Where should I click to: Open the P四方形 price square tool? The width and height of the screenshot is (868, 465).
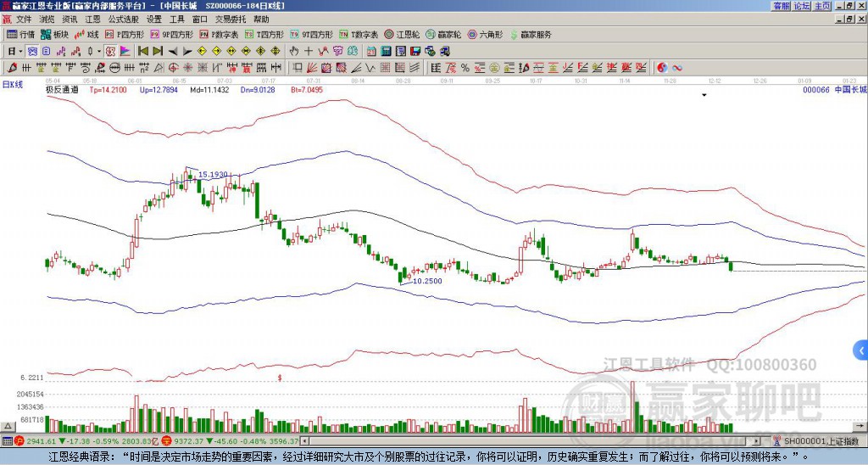tap(125, 34)
